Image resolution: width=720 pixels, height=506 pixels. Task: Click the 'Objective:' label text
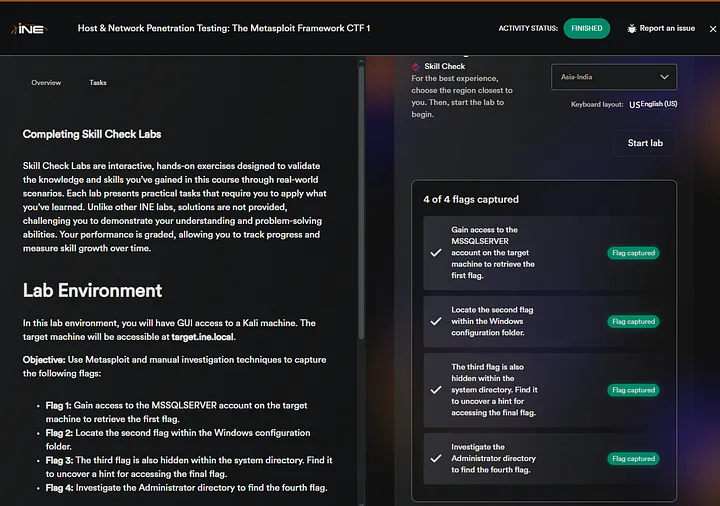click(44, 360)
